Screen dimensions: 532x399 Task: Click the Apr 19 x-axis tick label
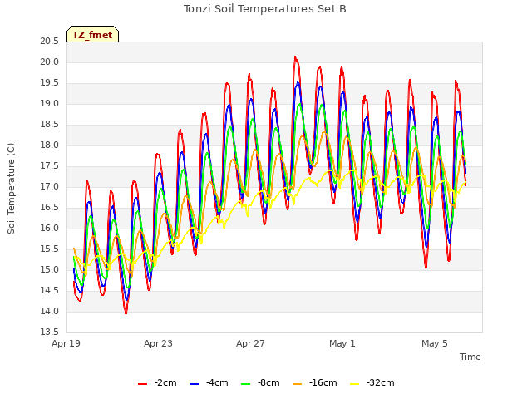click(x=66, y=343)
